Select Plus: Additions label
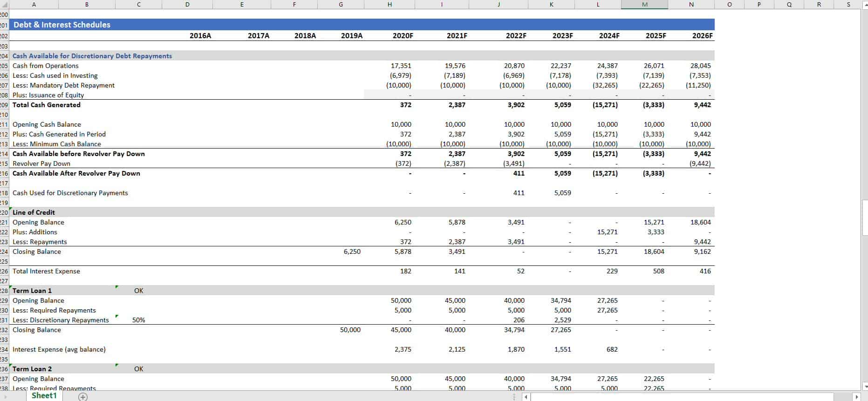Image resolution: width=868 pixels, height=401 pixels. [x=35, y=232]
